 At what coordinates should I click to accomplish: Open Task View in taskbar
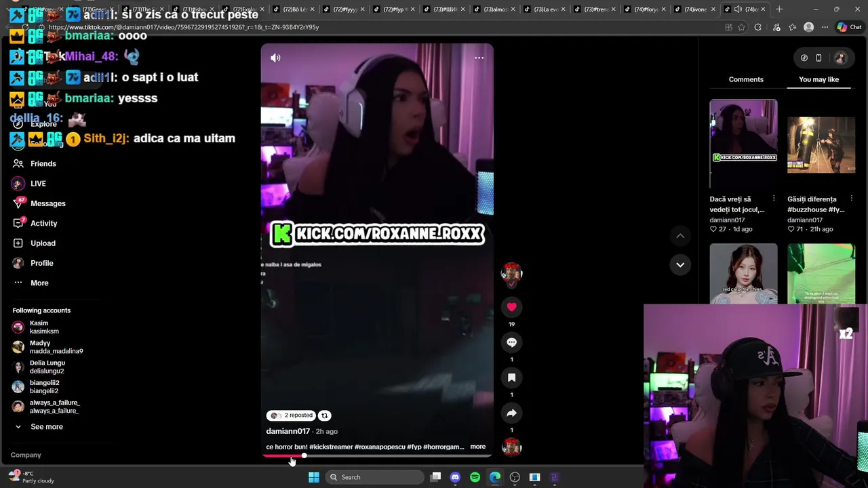pyautogui.click(x=435, y=477)
